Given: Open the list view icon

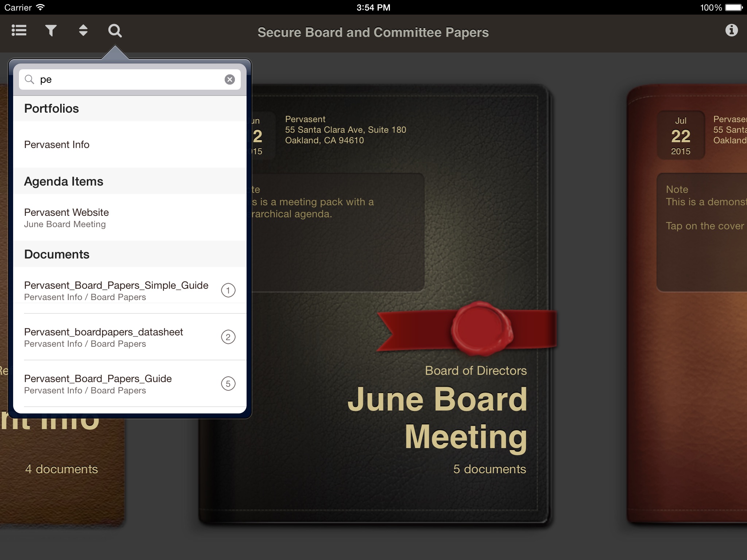Looking at the screenshot, I should (x=19, y=31).
